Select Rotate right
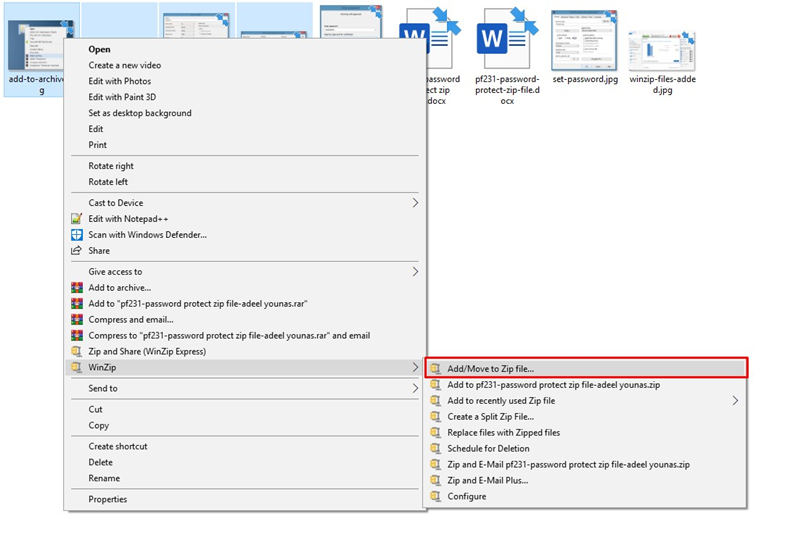Screen dimensions: 800x534 coord(111,166)
